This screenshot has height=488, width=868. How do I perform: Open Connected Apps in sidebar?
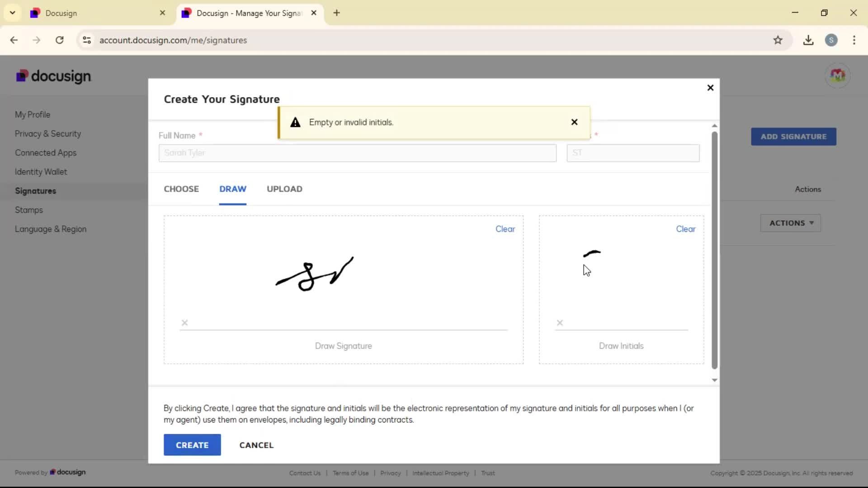click(x=46, y=153)
